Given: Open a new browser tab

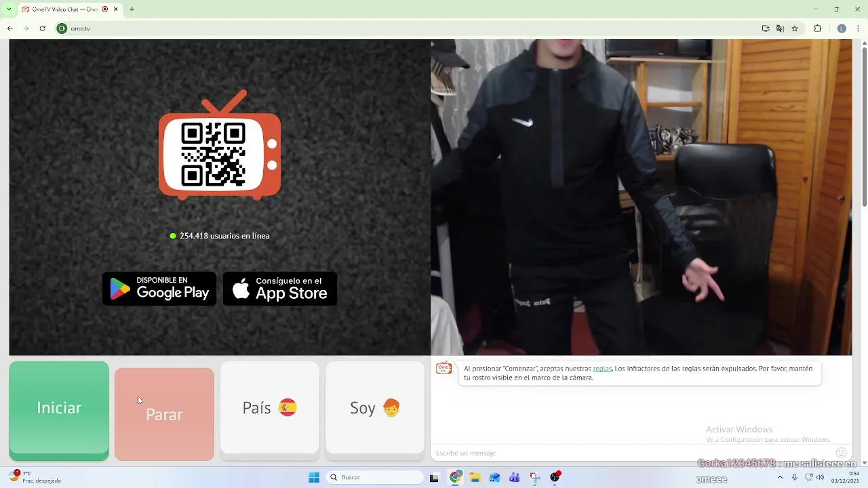Looking at the screenshot, I should [x=132, y=9].
